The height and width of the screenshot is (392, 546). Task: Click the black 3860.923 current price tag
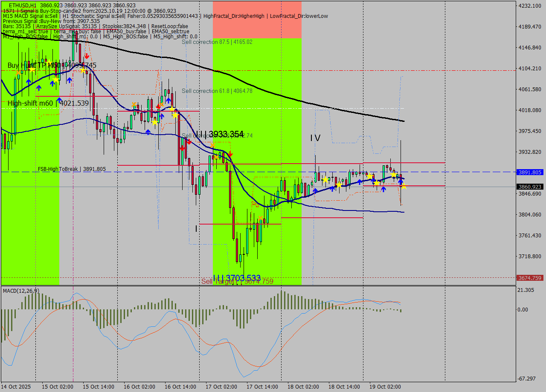pyautogui.click(x=529, y=187)
